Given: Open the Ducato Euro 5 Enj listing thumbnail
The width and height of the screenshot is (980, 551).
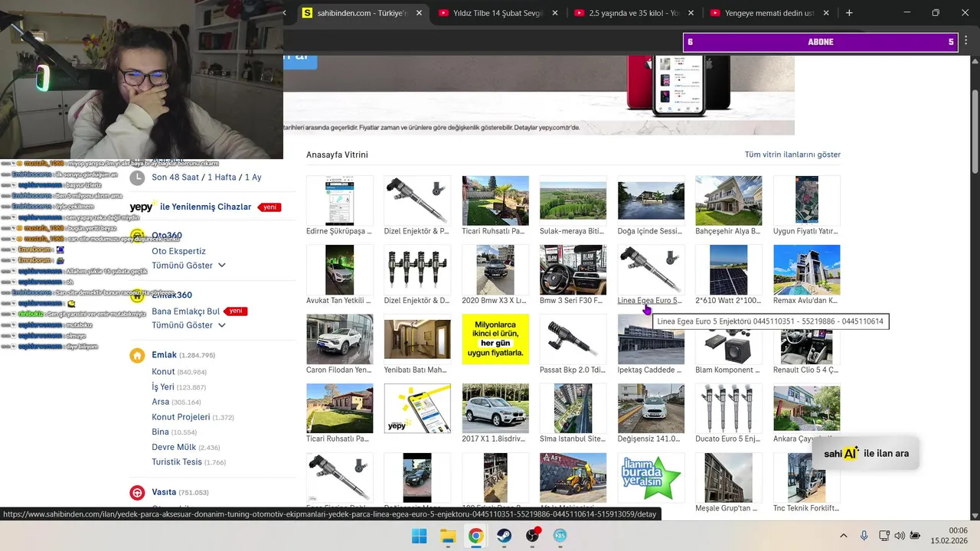Looking at the screenshot, I should pos(728,409).
